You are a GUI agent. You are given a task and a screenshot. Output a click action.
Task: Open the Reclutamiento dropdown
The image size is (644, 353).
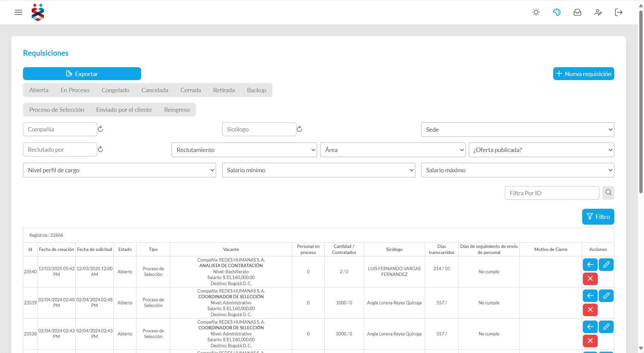[244, 150]
